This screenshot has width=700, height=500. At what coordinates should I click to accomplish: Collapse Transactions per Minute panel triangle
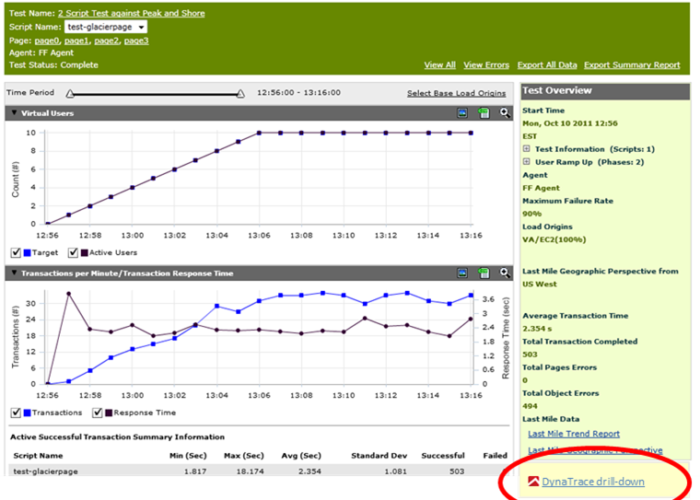click(14, 272)
